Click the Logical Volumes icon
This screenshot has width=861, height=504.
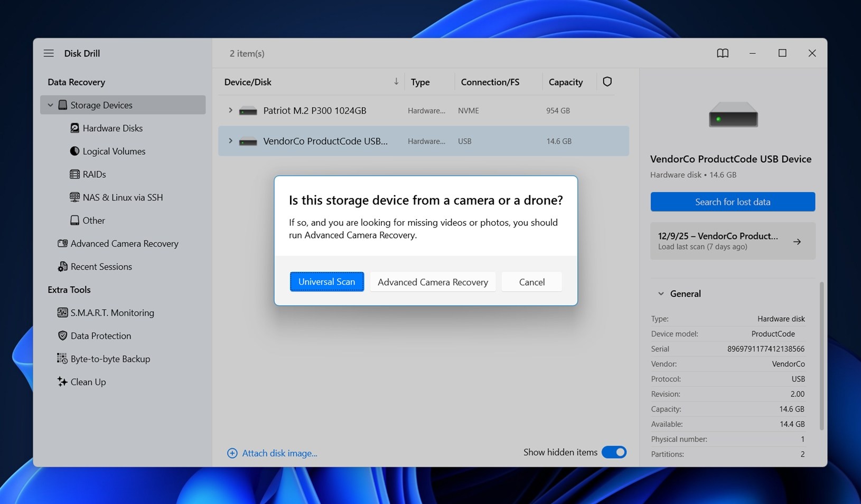(x=74, y=151)
